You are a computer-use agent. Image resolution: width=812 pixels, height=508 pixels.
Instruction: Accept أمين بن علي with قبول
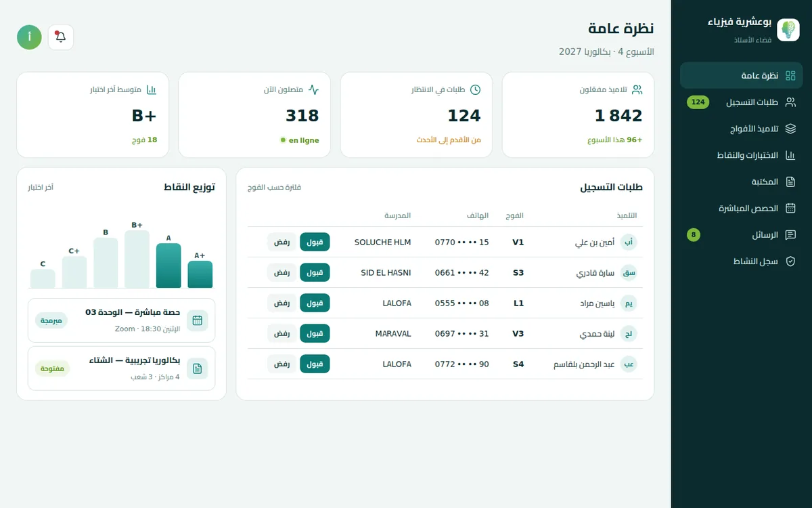coord(315,242)
